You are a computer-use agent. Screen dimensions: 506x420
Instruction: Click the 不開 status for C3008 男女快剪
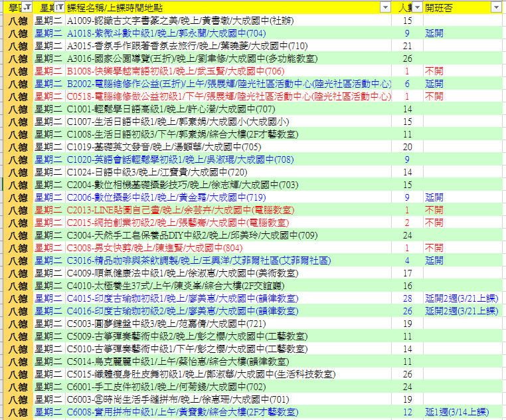coord(434,248)
